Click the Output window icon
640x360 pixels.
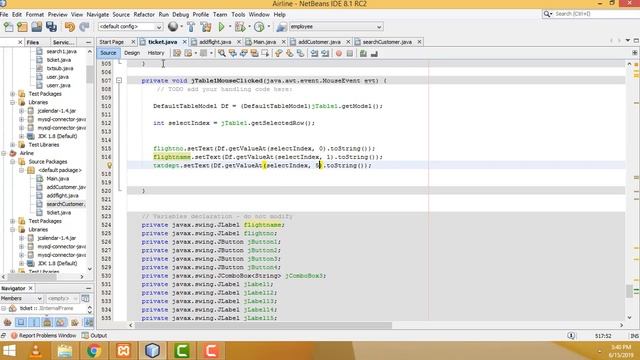(85, 336)
